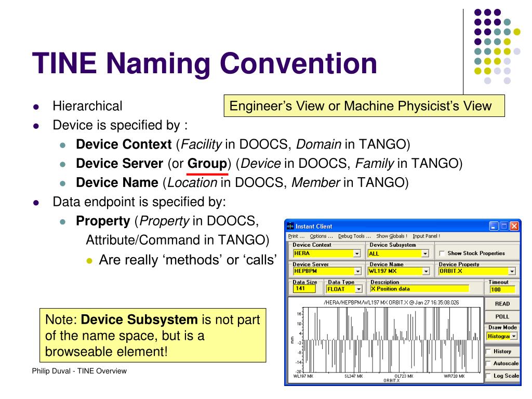Click the WR720 MX axis label under plot
The image size is (532, 399).
click(454, 376)
